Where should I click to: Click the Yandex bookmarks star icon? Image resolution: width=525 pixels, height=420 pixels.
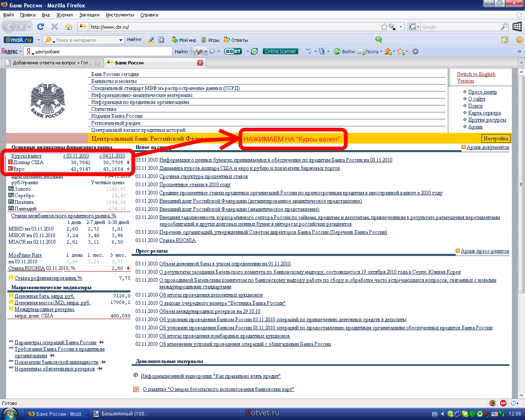point(401,51)
